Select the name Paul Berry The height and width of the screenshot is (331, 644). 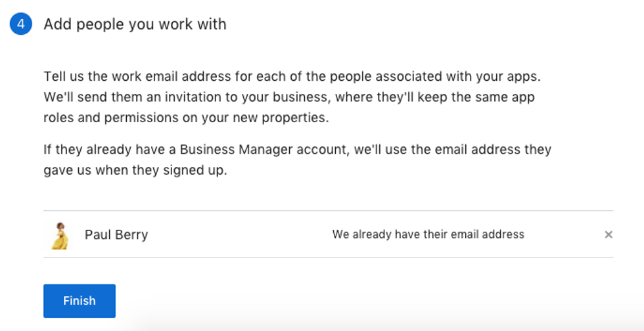point(116,234)
